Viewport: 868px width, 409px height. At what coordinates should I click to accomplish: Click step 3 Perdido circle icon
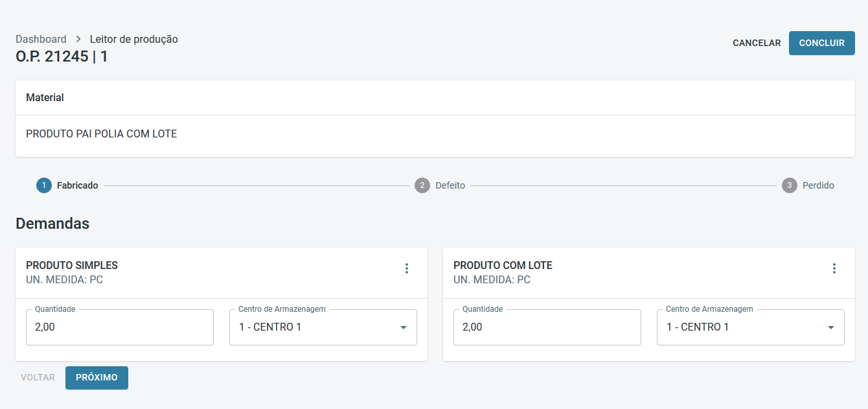coord(789,185)
